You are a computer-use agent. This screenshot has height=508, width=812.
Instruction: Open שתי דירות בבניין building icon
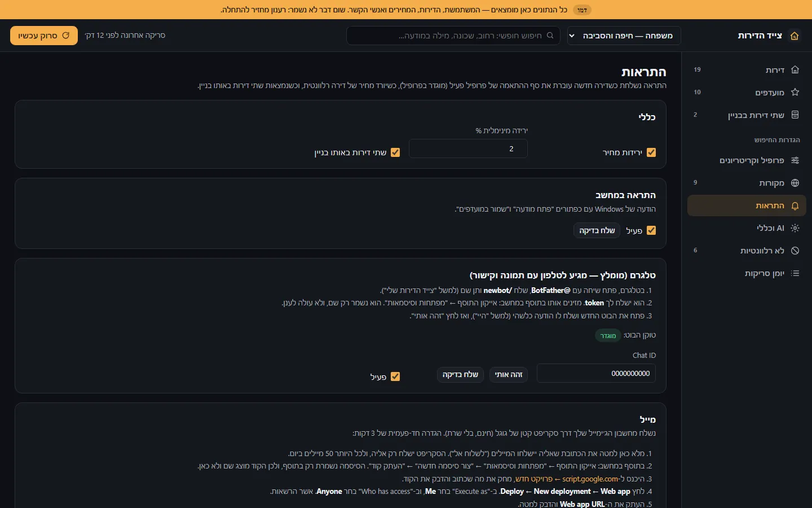point(795,115)
